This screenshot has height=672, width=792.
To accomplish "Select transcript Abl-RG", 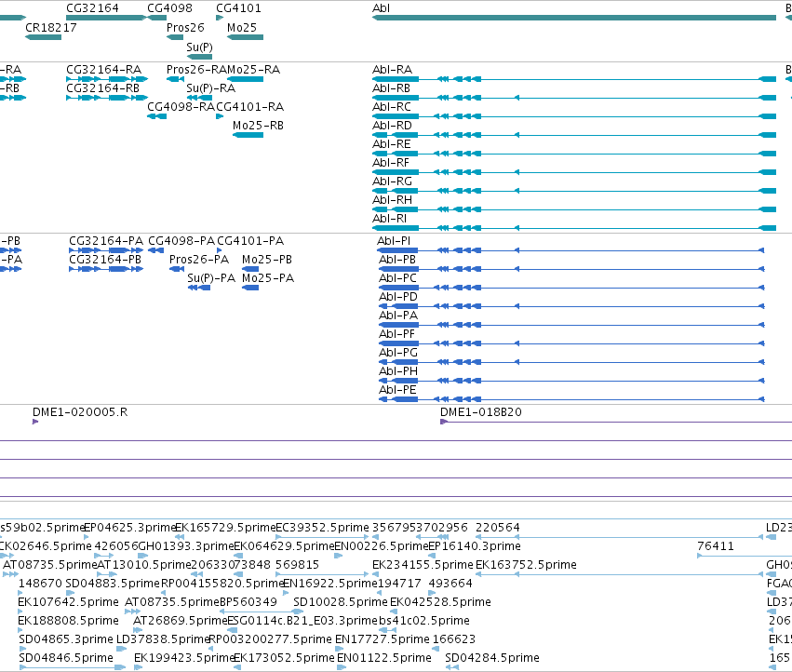I will (574, 191).
